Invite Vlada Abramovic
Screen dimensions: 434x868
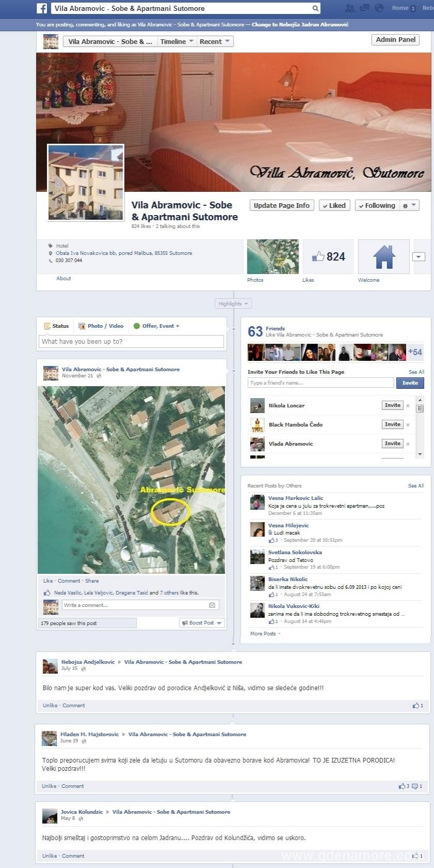[393, 444]
